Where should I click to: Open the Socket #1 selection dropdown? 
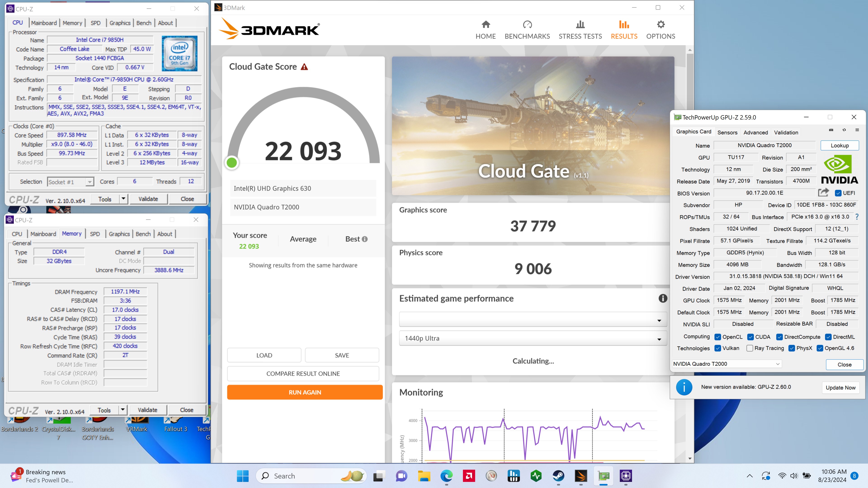coord(71,182)
